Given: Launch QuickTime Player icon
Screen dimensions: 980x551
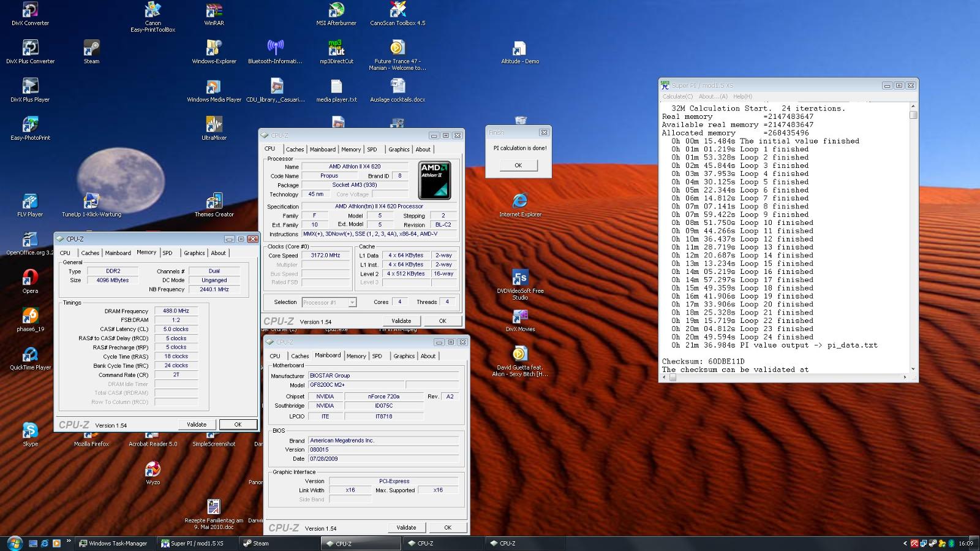Looking at the screenshot, I should (x=30, y=358).
